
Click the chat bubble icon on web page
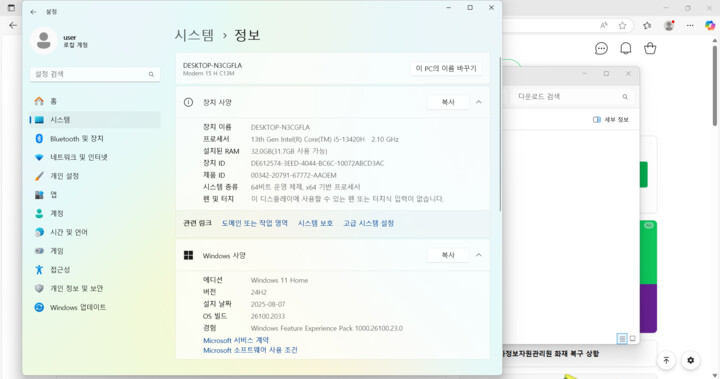coord(601,49)
